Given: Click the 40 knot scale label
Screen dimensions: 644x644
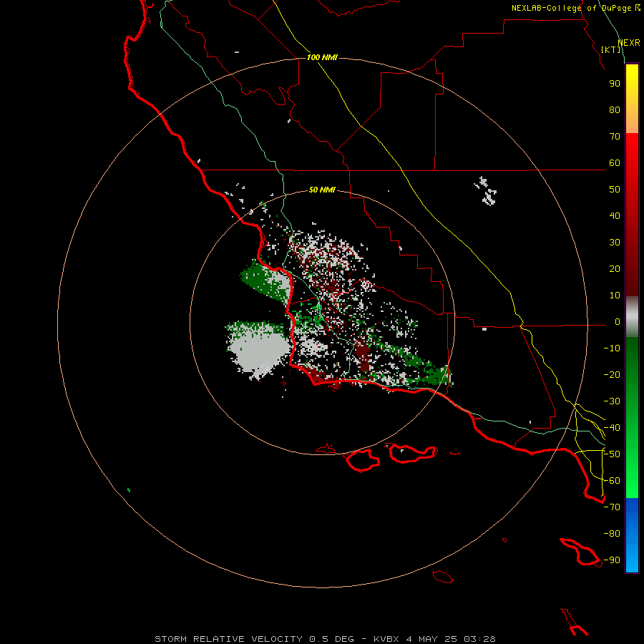Looking at the screenshot, I should (x=615, y=216).
